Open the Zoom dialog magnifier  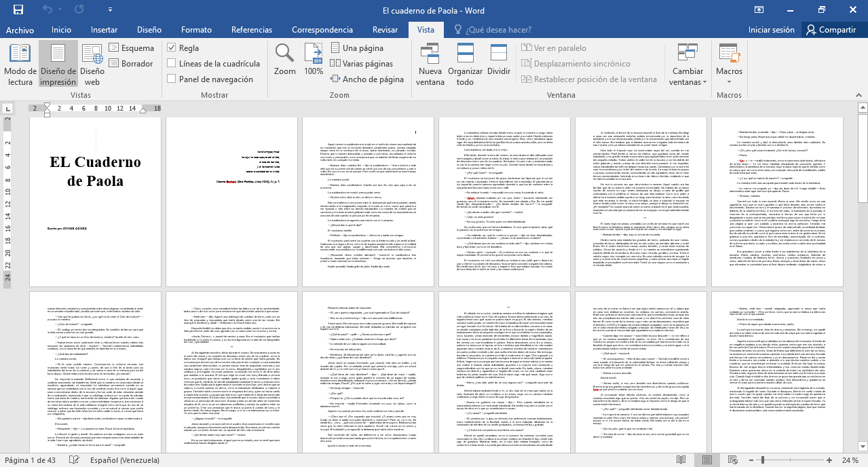click(285, 60)
